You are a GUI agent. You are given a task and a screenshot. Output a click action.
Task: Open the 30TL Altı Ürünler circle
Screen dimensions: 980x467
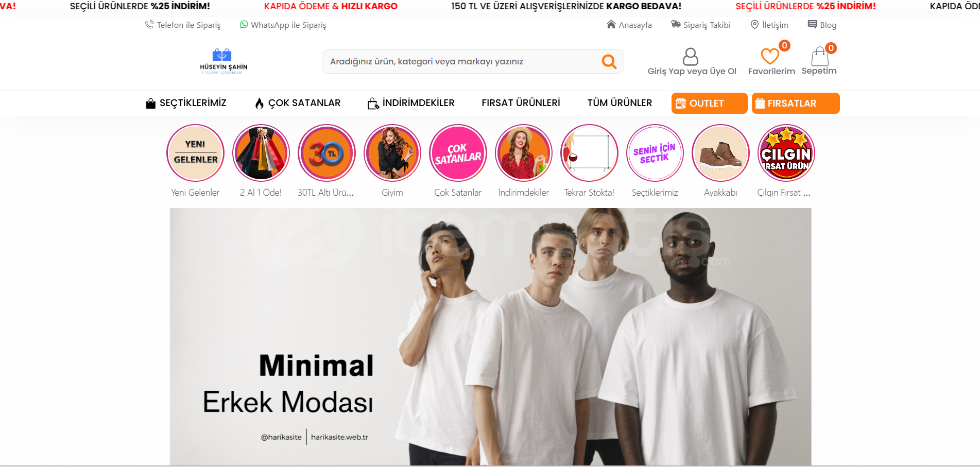(326, 153)
